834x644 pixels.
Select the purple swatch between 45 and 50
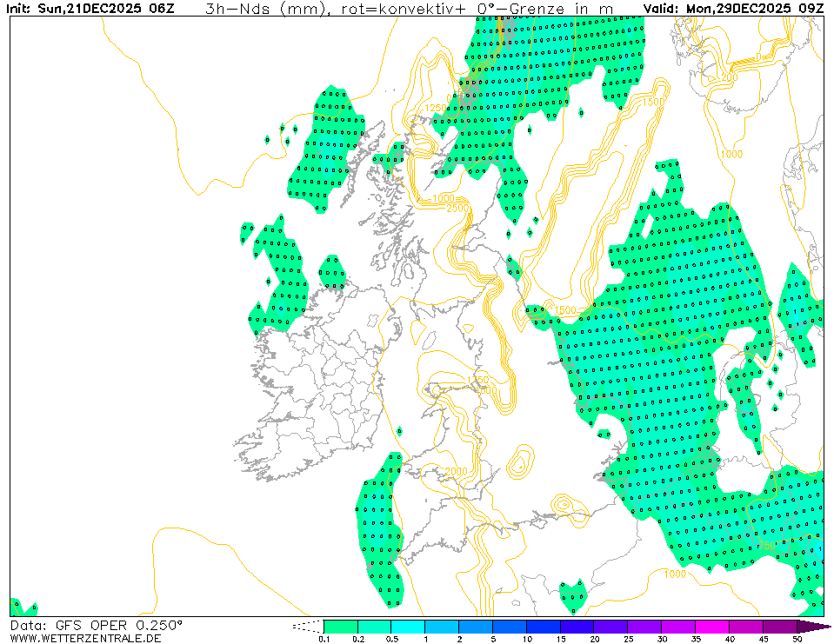point(781,627)
